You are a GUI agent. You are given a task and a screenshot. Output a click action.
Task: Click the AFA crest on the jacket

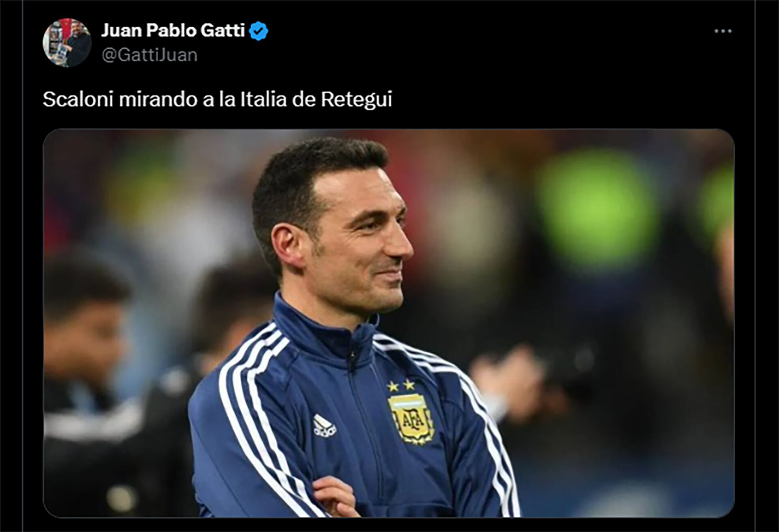411,418
